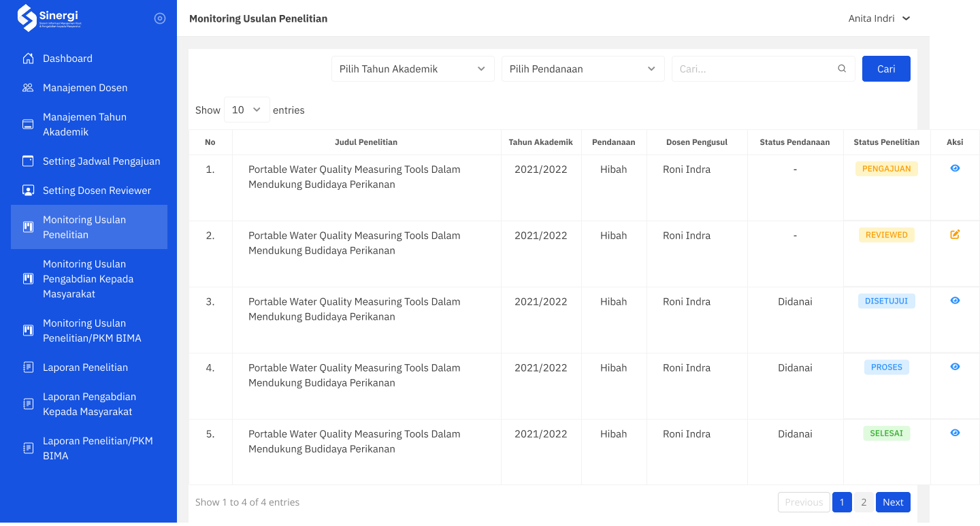Viewport: 980px width, 526px height.
Task: Select page 1 in pagination
Action: click(x=842, y=502)
